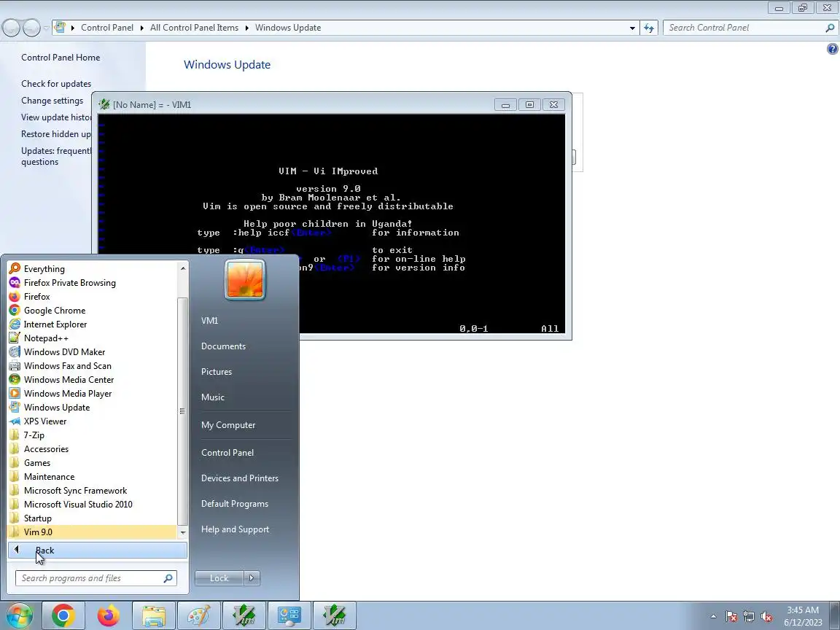Open shutdown options arrow beside Lock
This screenshot has width=840, height=630.
tap(252, 578)
